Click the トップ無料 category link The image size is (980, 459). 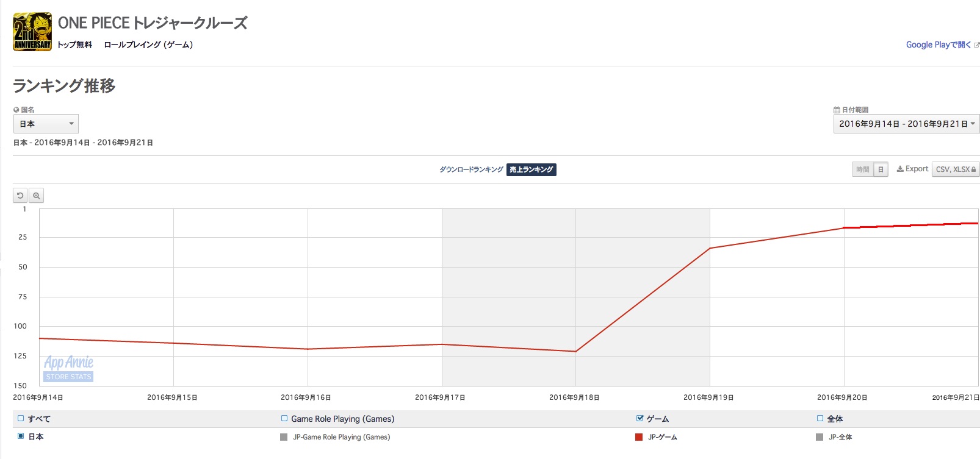point(74,44)
